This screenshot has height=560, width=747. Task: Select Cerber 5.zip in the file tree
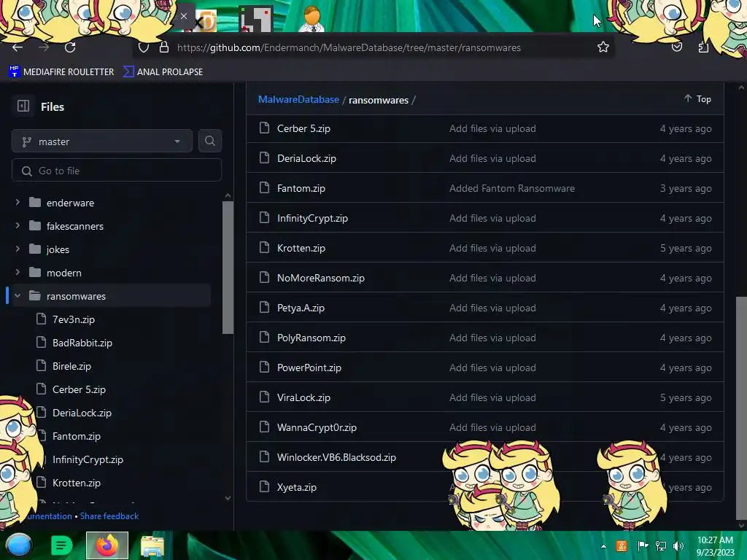(79, 389)
